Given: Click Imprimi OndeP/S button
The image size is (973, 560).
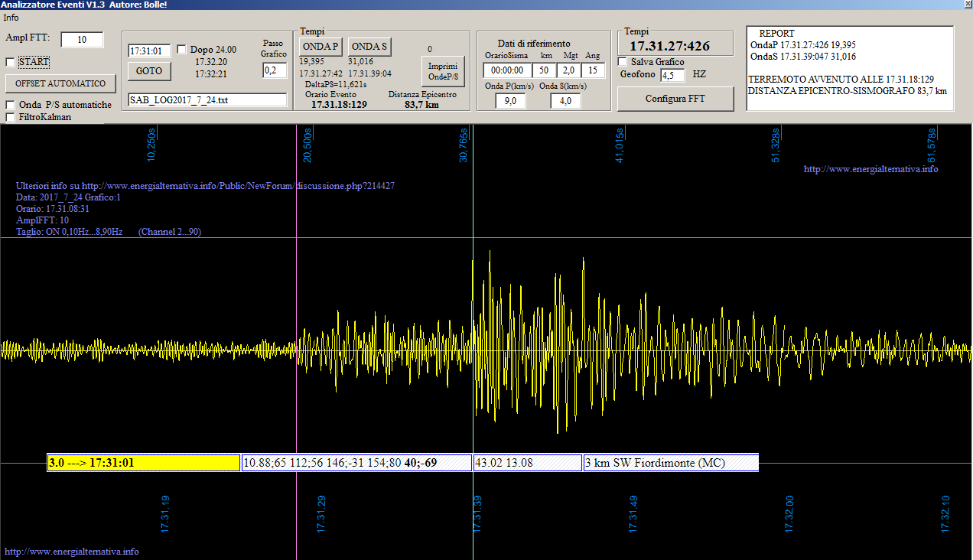Looking at the screenshot, I should [x=443, y=71].
